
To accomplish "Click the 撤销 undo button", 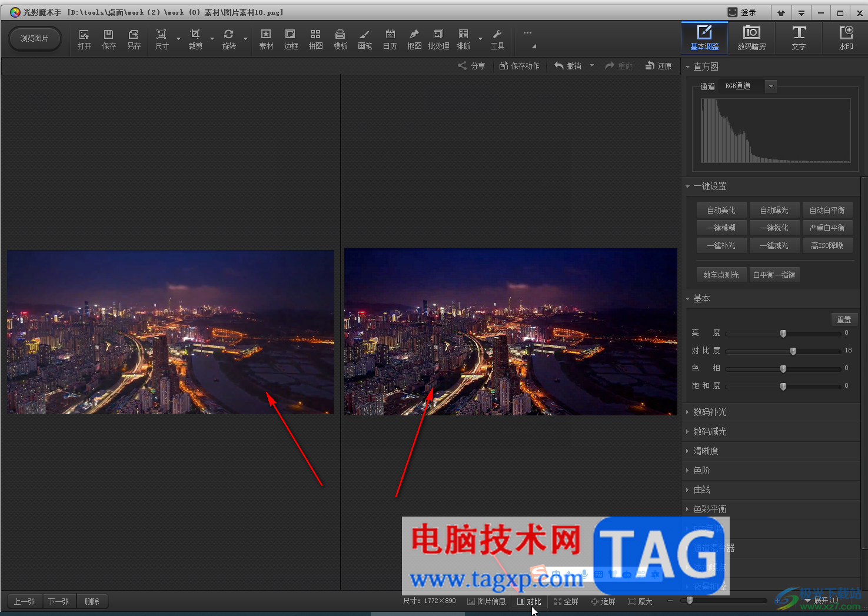I will [568, 66].
